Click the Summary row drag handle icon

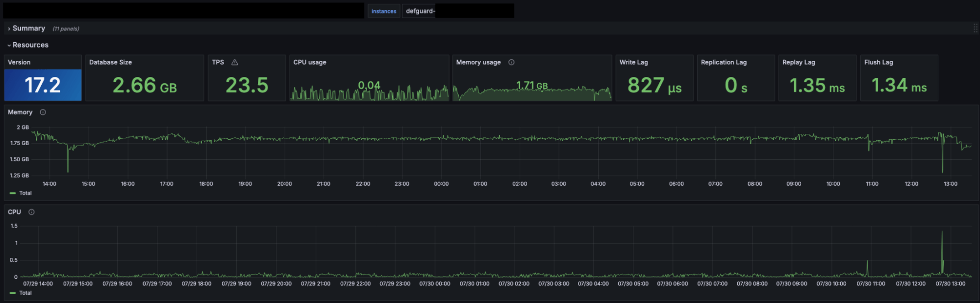pyautogui.click(x=975, y=28)
